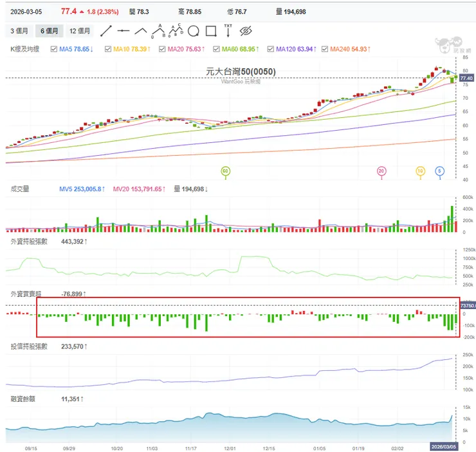Image resolution: width=476 pixels, height=452 pixels.
Task: Click the 2026-03-05 date in header
Action: click(x=26, y=12)
